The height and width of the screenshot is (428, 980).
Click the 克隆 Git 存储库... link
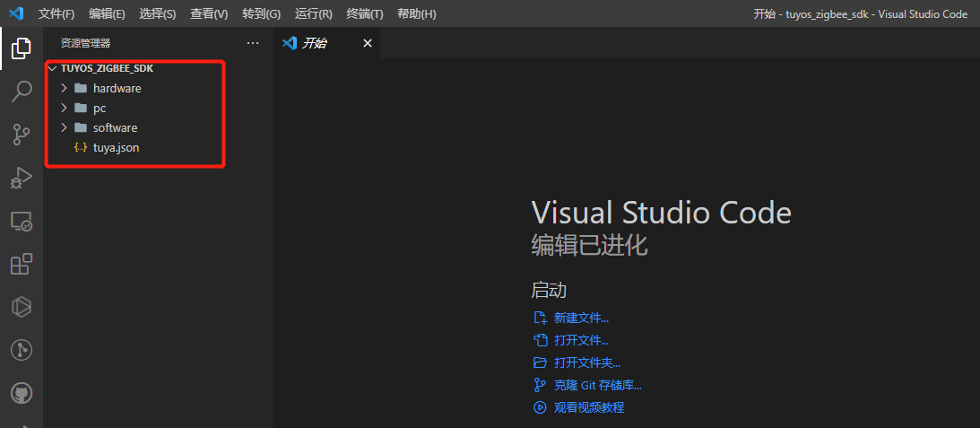(597, 386)
